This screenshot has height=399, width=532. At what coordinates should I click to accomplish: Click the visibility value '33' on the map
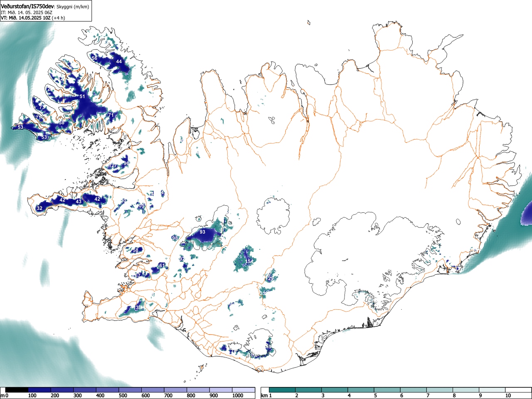point(263,293)
